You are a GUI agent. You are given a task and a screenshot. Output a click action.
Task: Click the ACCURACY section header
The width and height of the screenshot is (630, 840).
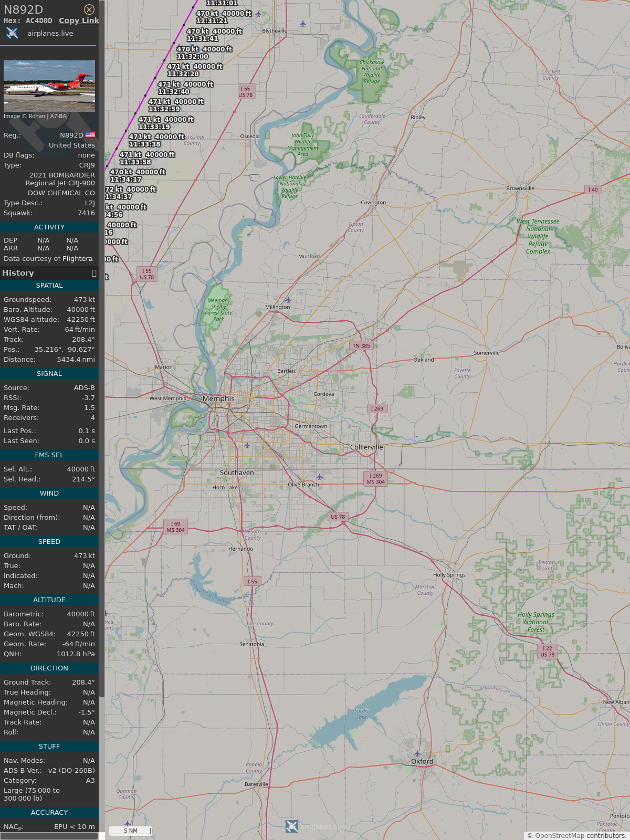coord(49,812)
